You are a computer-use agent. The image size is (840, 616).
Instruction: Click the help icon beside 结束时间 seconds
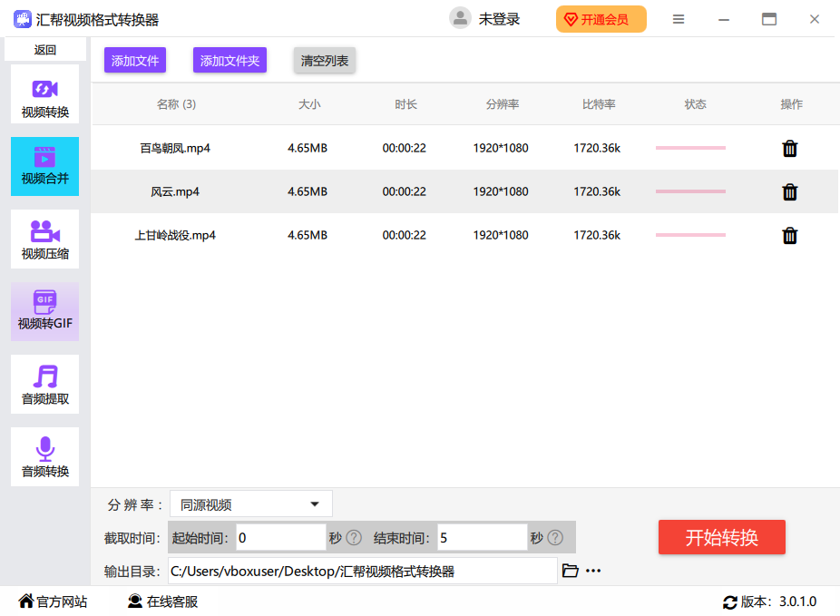click(555, 538)
